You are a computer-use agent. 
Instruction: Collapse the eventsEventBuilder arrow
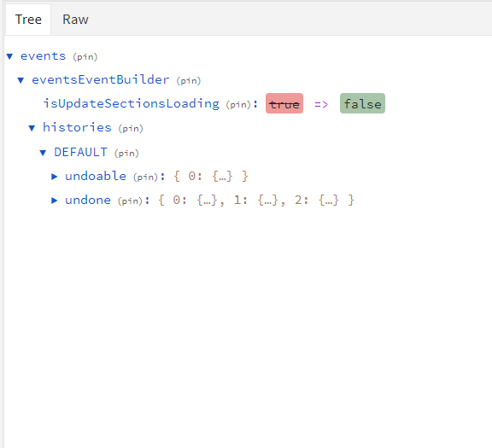20,80
